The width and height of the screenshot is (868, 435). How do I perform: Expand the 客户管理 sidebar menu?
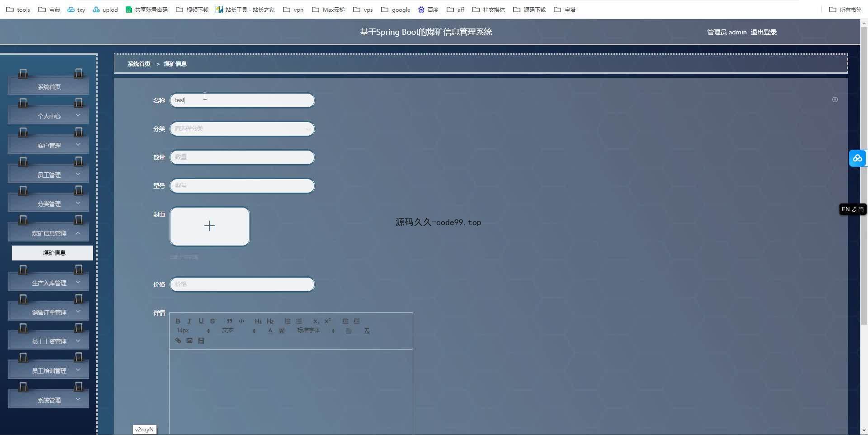[x=48, y=146]
